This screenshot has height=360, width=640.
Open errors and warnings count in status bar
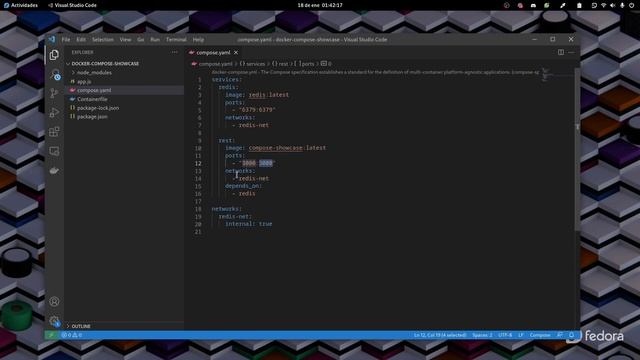[x=71, y=335]
